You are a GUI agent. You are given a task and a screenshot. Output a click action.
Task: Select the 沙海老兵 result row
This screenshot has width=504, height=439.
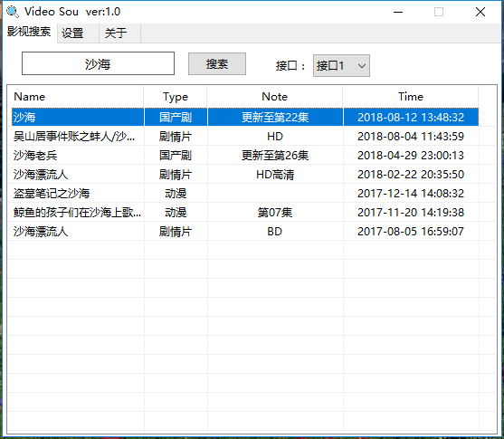tap(245, 156)
